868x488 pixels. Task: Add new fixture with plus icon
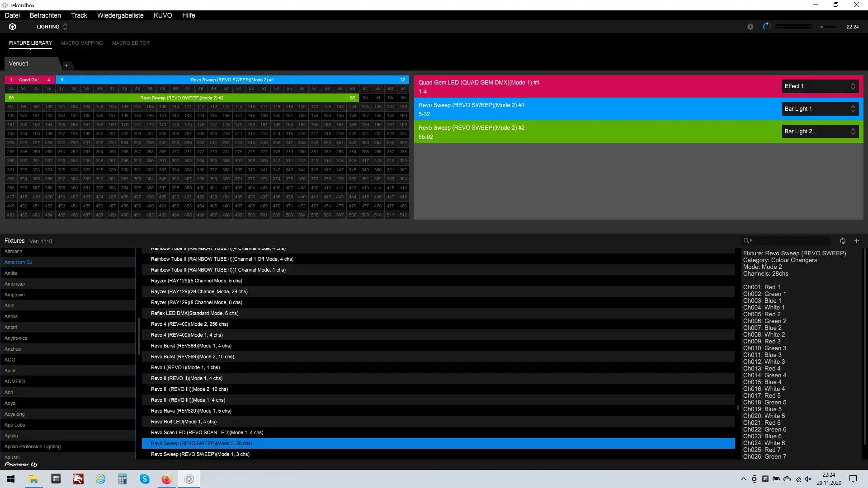(856, 241)
